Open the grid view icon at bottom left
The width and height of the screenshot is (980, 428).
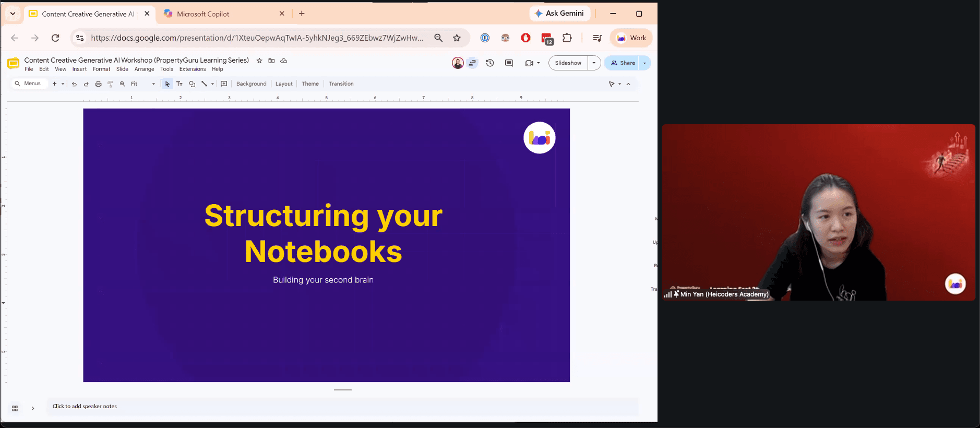[x=15, y=408]
